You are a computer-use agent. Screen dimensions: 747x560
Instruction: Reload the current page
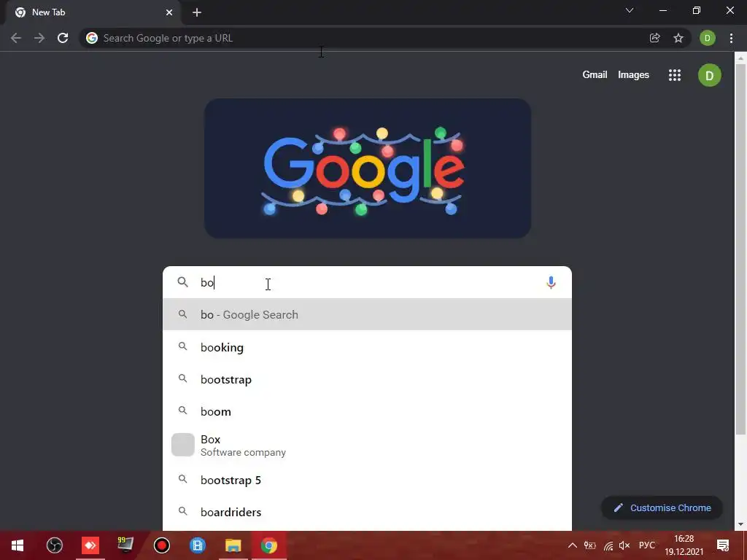coord(63,38)
